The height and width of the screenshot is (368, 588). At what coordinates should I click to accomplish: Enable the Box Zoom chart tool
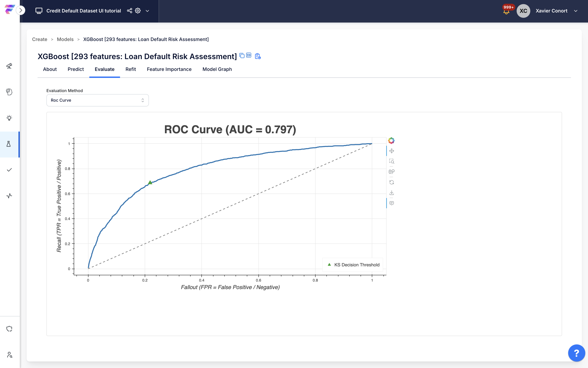coord(391,161)
